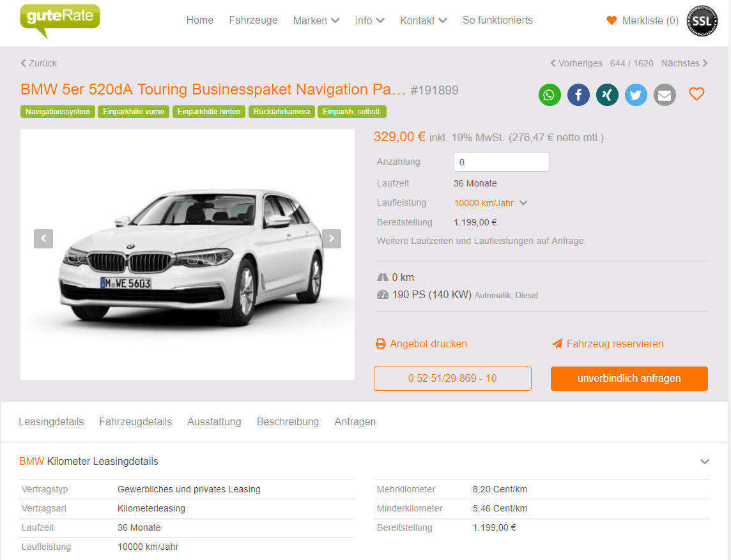This screenshot has height=560, width=731.
Task: Click the speedometer icon next to 190 PS
Action: pyautogui.click(x=383, y=294)
